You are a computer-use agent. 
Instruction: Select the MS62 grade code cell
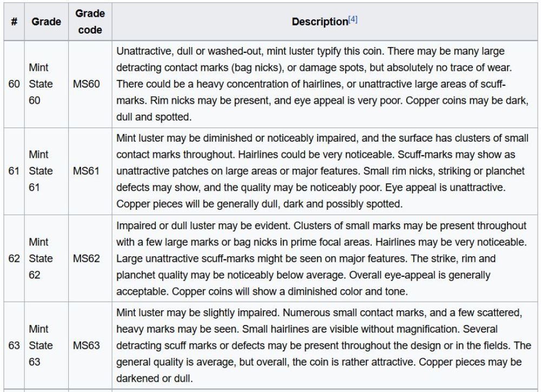click(x=90, y=258)
